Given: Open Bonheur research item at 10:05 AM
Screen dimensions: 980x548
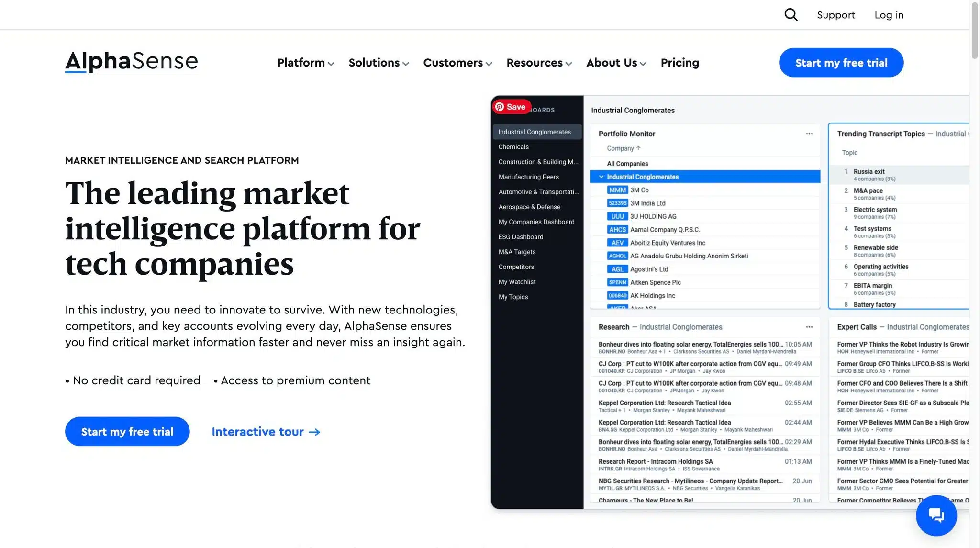Looking at the screenshot, I should coord(705,347).
